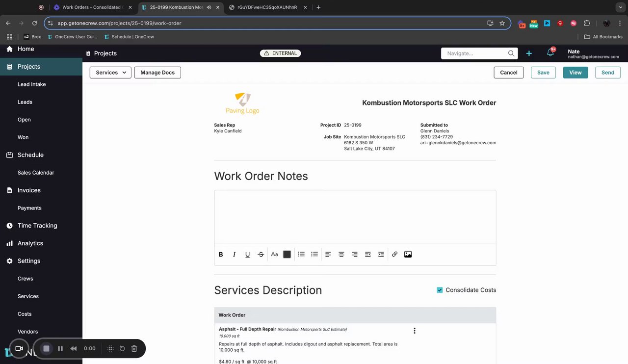This screenshot has height=364, width=628.
Task: Stop the screen recording
Action: click(47, 348)
